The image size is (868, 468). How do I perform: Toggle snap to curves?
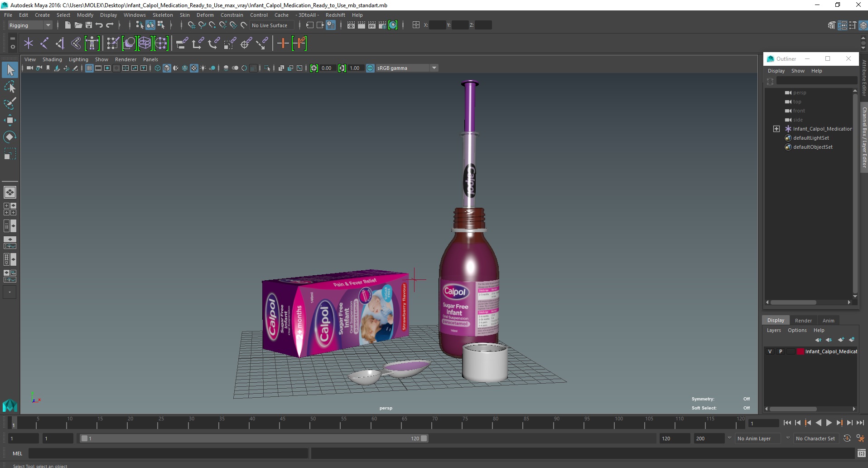(x=202, y=25)
